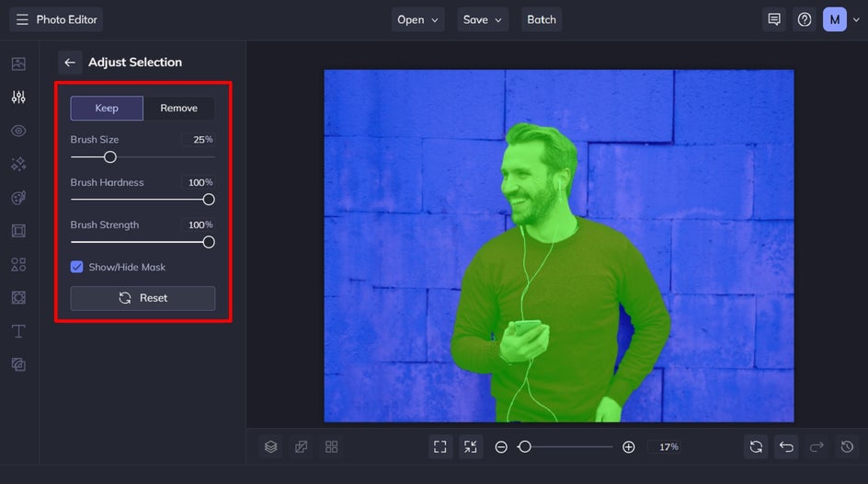Open the Open dropdown menu
The image size is (868, 484).
[418, 20]
